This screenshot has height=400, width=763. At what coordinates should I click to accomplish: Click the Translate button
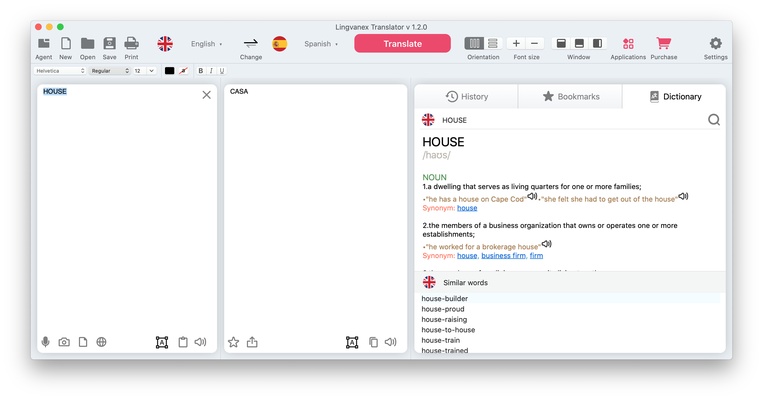402,43
